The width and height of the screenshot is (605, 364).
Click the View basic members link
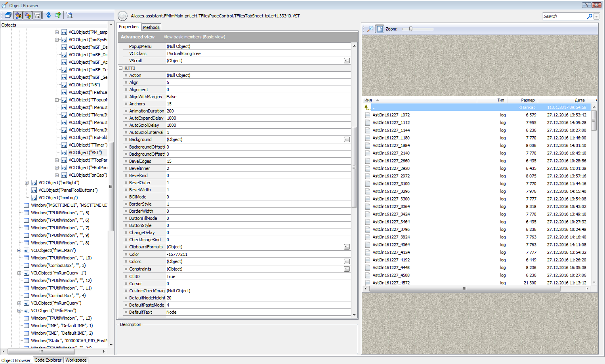click(x=194, y=37)
